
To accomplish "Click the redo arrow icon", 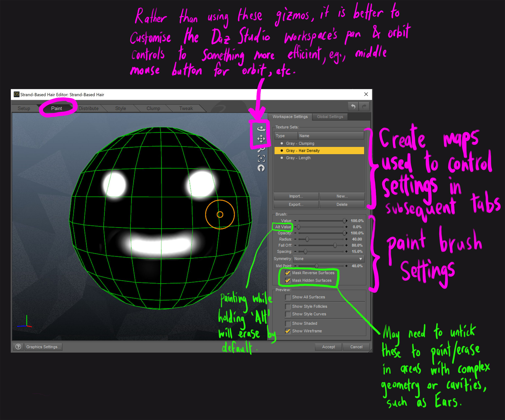I will pos(364,106).
